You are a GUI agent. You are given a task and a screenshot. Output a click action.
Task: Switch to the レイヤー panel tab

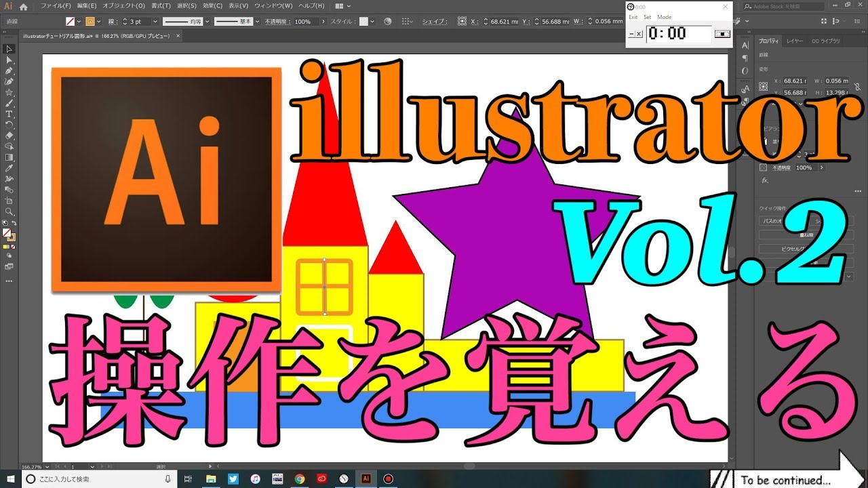[x=795, y=41]
